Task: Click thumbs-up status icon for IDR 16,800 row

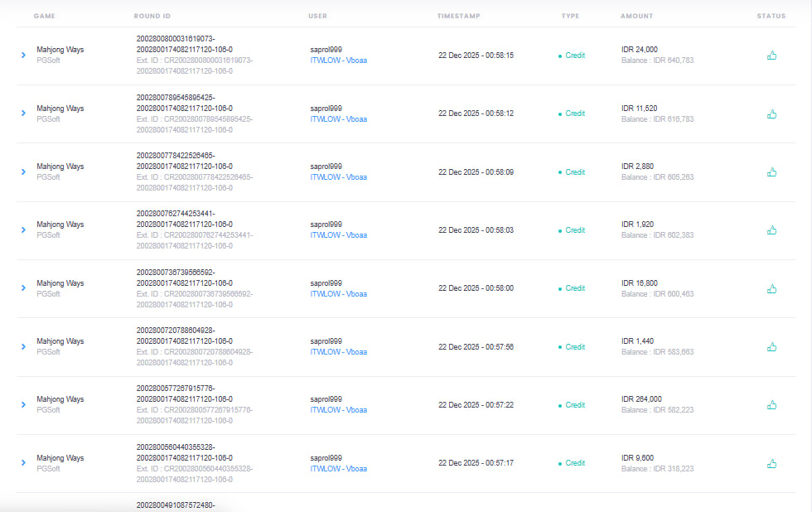Action: click(771, 289)
